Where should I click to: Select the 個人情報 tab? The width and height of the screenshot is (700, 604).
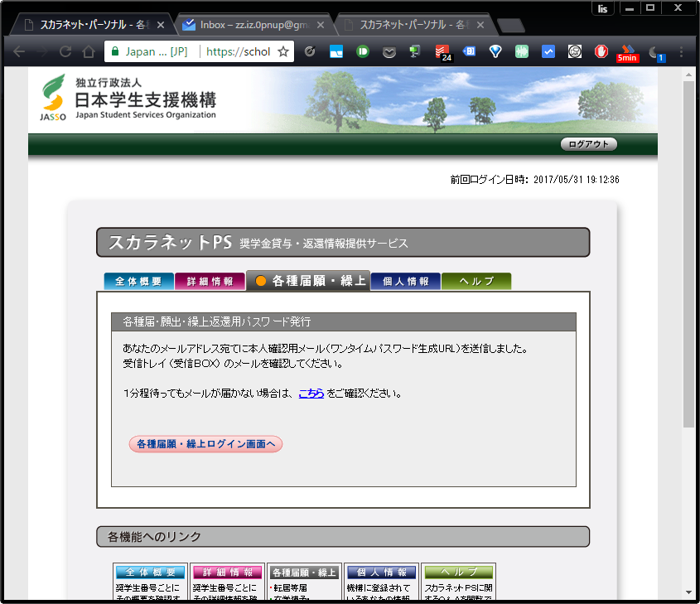pyautogui.click(x=405, y=281)
